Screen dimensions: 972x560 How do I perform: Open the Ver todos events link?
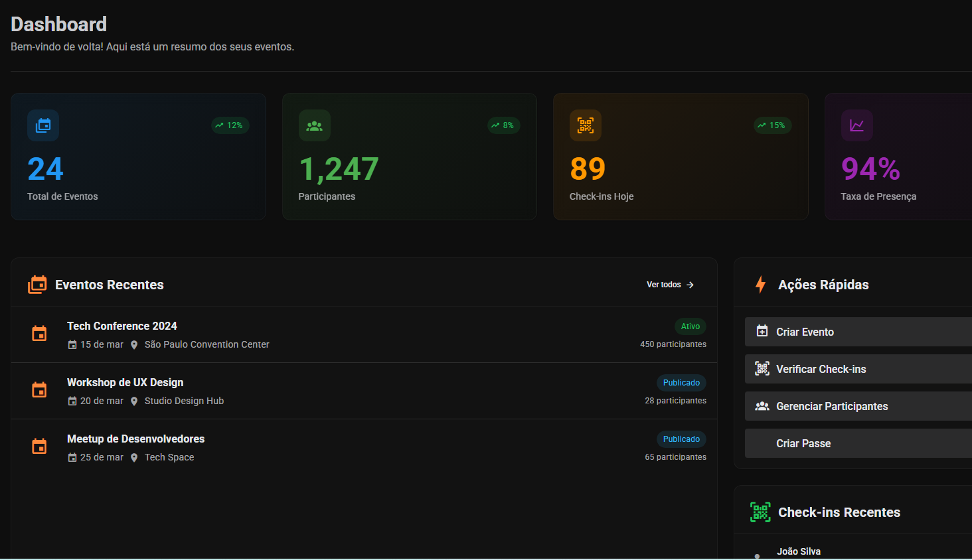(670, 285)
